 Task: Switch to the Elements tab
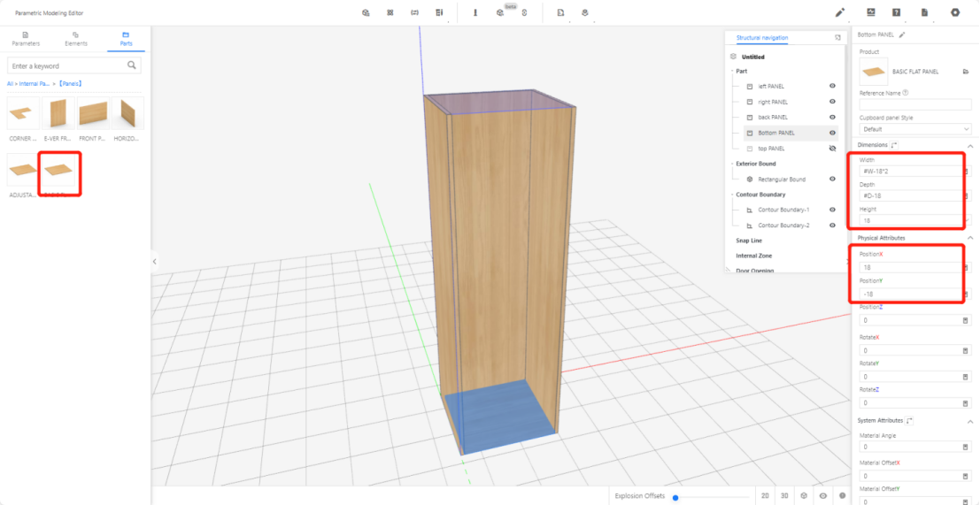75,39
